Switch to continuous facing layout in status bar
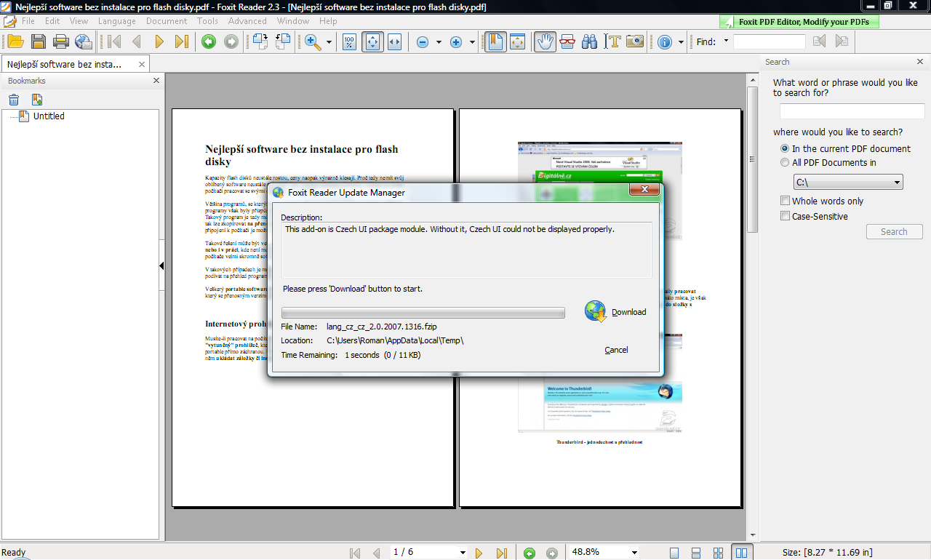The height and width of the screenshot is (560, 931). point(718,553)
